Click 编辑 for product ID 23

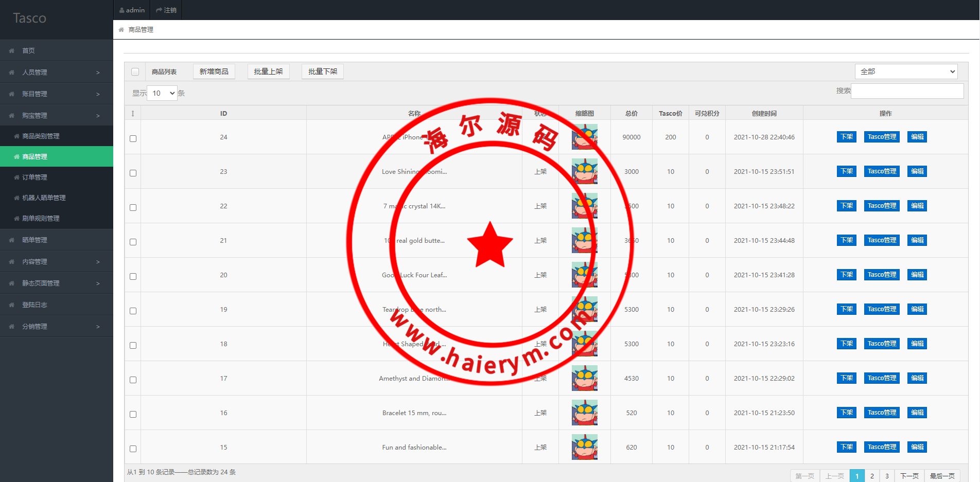tap(917, 171)
